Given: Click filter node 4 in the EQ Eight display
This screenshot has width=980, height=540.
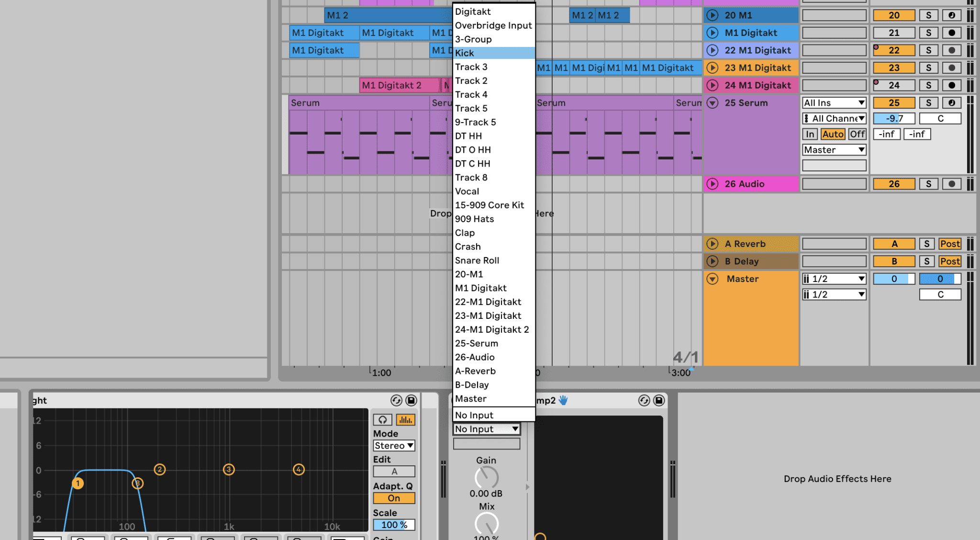Looking at the screenshot, I should [x=299, y=470].
